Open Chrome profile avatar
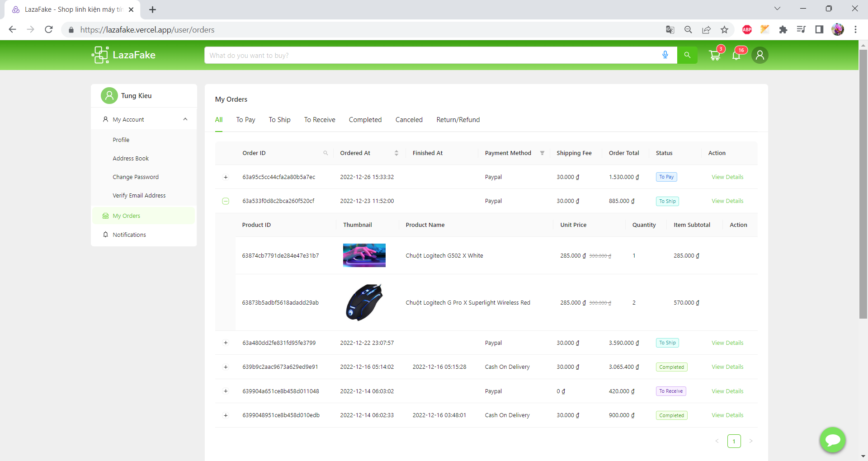This screenshot has height=461, width=868. (x=838, y=29)
